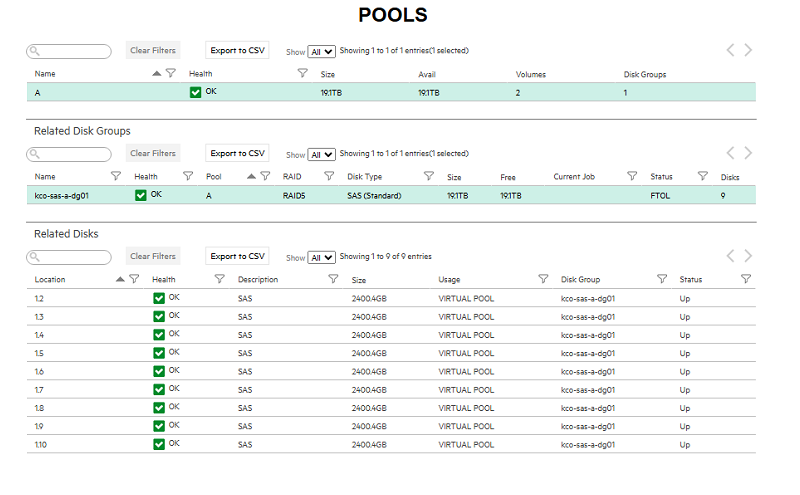Click SAS (Standard) disk type cell
Image resolution: width=800 pixels, height=495 pixels.
(x=374, y=195)
